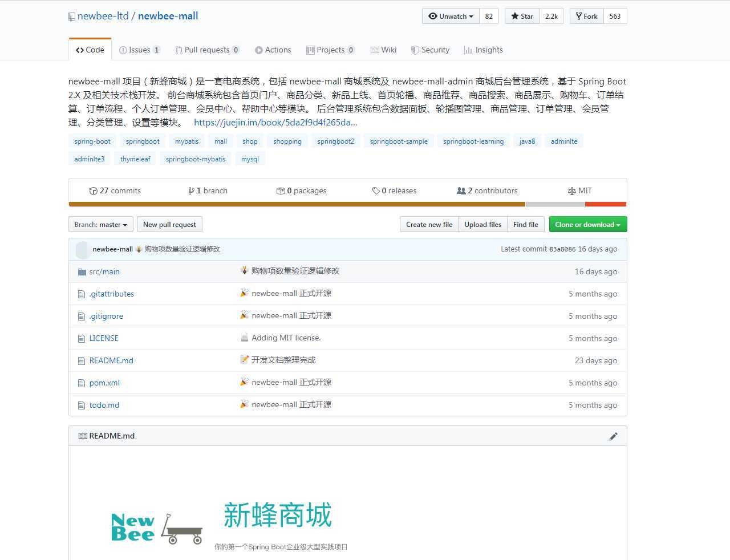Open the Code tab
This screenshot has height=560, width=730.
[90, 50]
